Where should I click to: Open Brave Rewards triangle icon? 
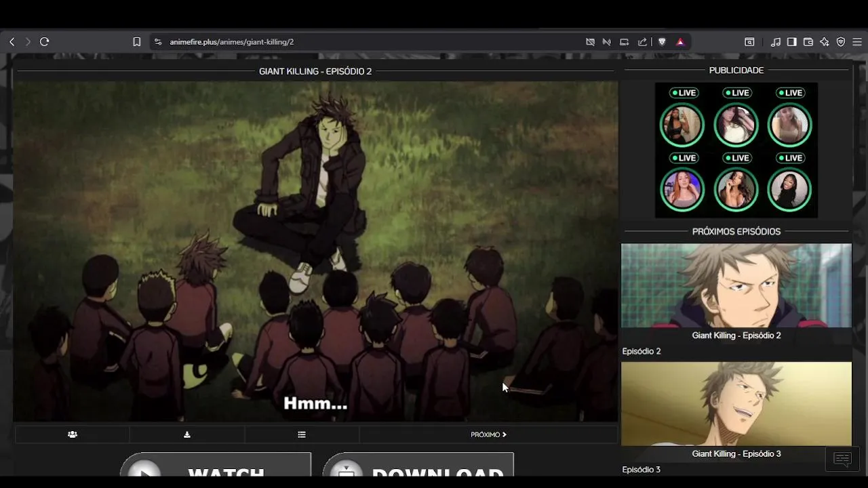[680, 42]
